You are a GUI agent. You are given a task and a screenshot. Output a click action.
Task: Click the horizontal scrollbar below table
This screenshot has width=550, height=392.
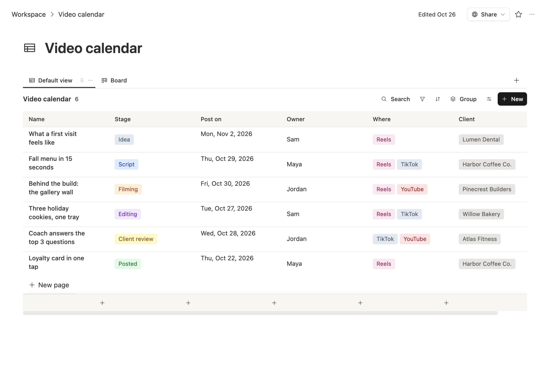tap(260, 313)
